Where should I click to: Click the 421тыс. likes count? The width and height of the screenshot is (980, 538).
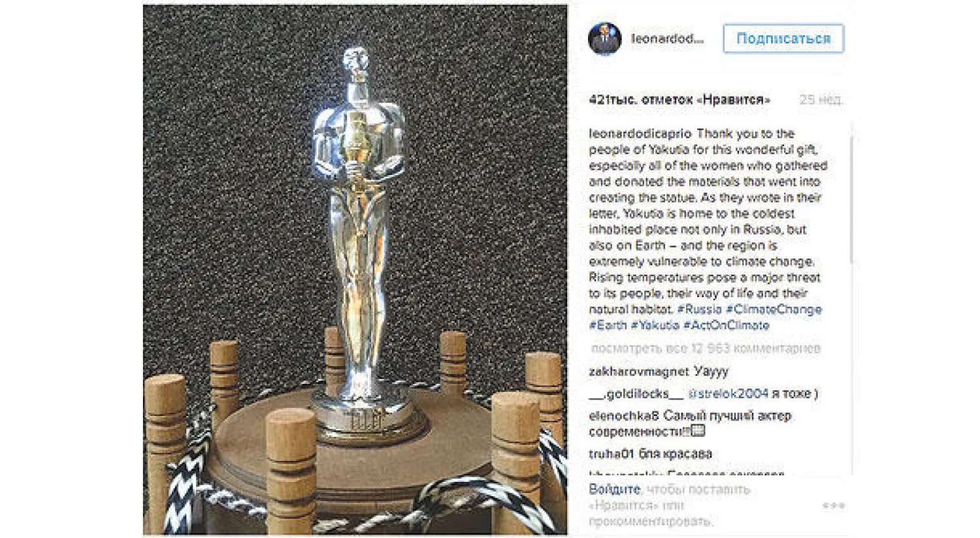pos(679,100)
